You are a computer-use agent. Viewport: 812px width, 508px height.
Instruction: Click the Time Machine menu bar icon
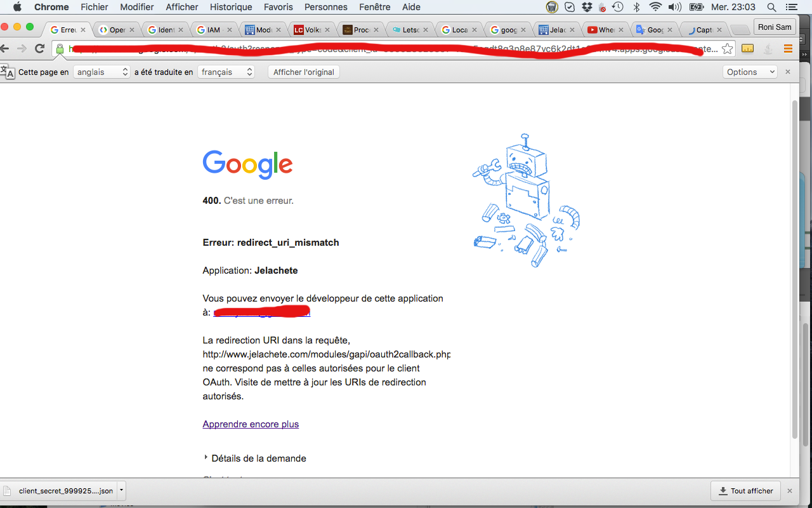click(x=618, y=7)
